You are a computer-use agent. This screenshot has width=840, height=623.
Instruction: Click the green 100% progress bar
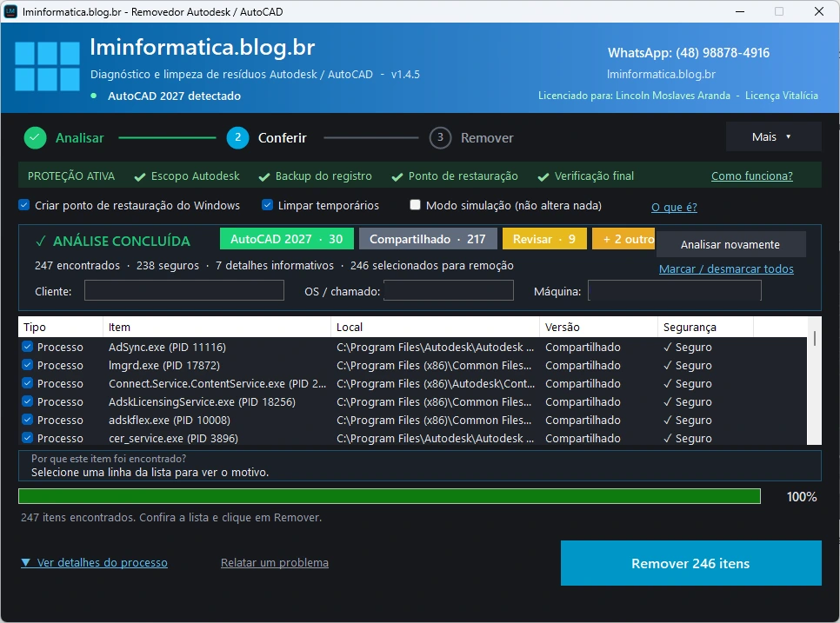[x=390, y=496]
